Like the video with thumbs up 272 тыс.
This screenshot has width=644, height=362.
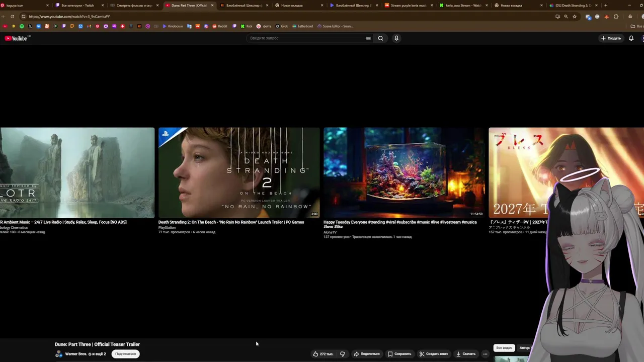point(323,354)
